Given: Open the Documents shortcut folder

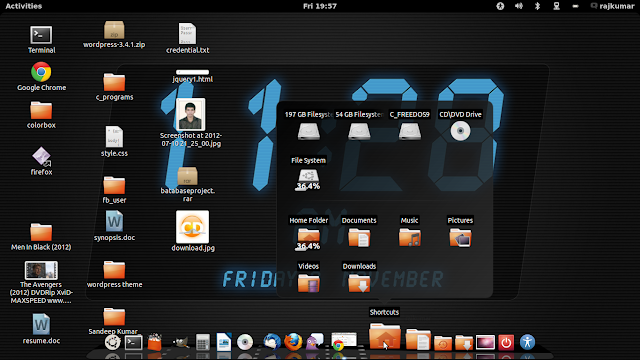Looking at the screenshot, I should tap(359, 237).
